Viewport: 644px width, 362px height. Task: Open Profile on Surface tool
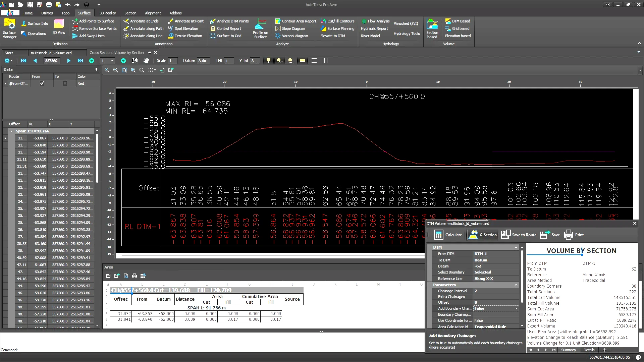tap(260, 28)
